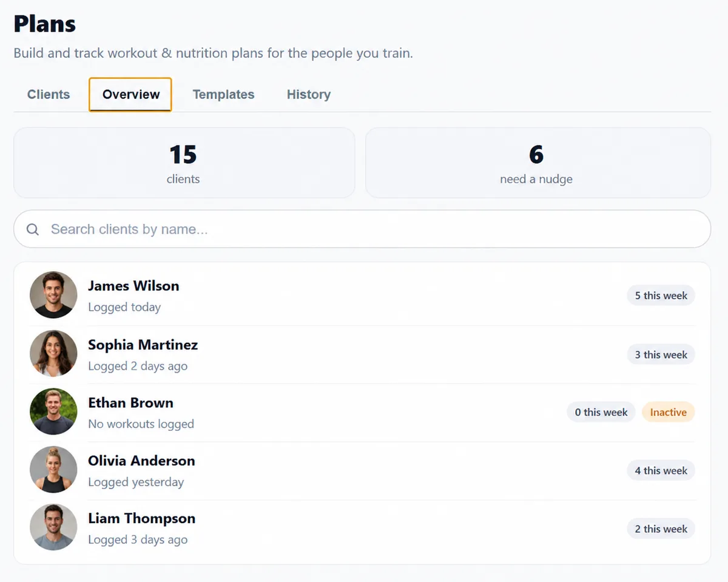Focus the Search clients by name field
Image resolution: width=728 pixels, height=582 pixels.
click(x=362, y=229)
